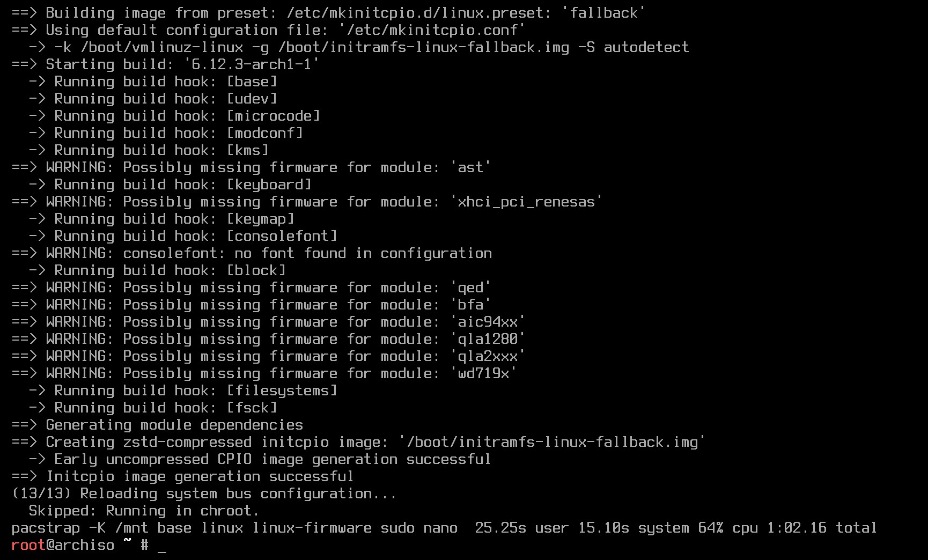Click the '6.12.3-arch1-1' build version text

point(252,64)
